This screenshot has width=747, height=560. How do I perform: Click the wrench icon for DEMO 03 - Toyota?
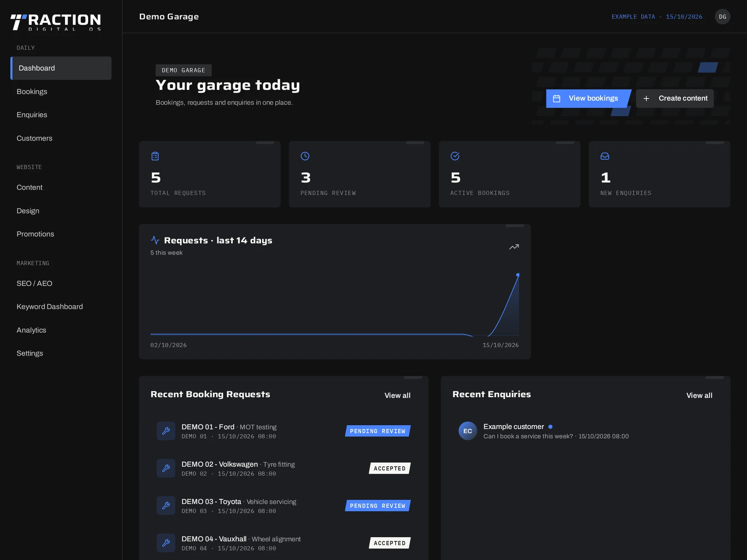[166, 505]
